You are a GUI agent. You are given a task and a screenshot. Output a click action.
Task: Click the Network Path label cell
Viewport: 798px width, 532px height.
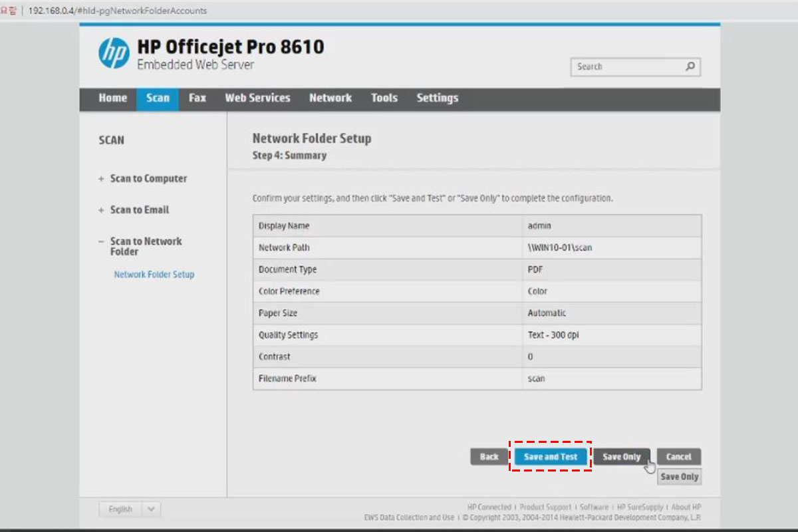coord(387,247)
